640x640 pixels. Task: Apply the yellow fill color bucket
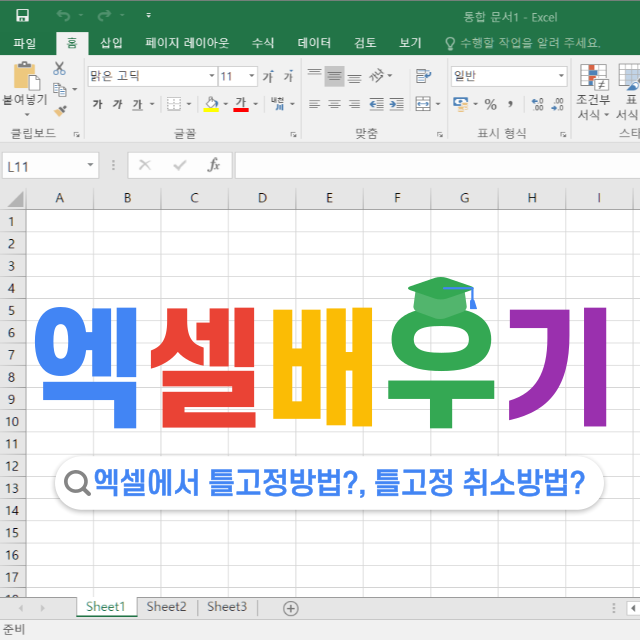point(211,104)
